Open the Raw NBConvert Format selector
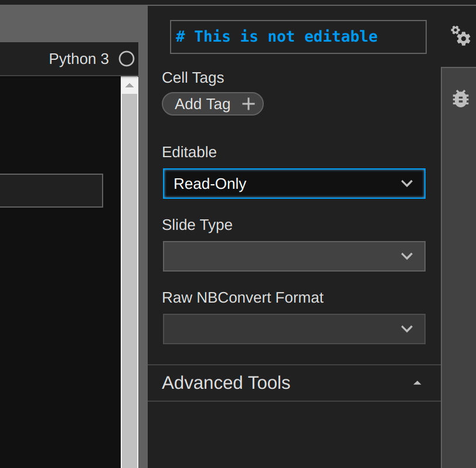The height and width of the screenshot is (468, 476). pos(293,329)
